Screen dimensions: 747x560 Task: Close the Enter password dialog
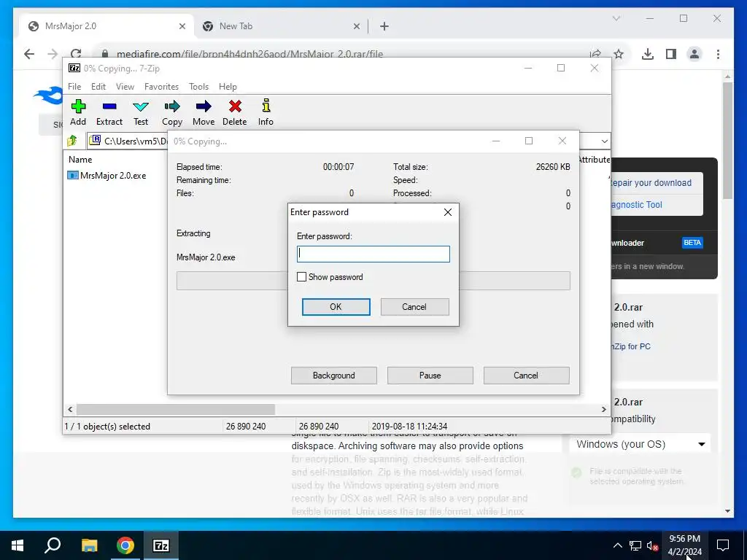coord(448,212)
